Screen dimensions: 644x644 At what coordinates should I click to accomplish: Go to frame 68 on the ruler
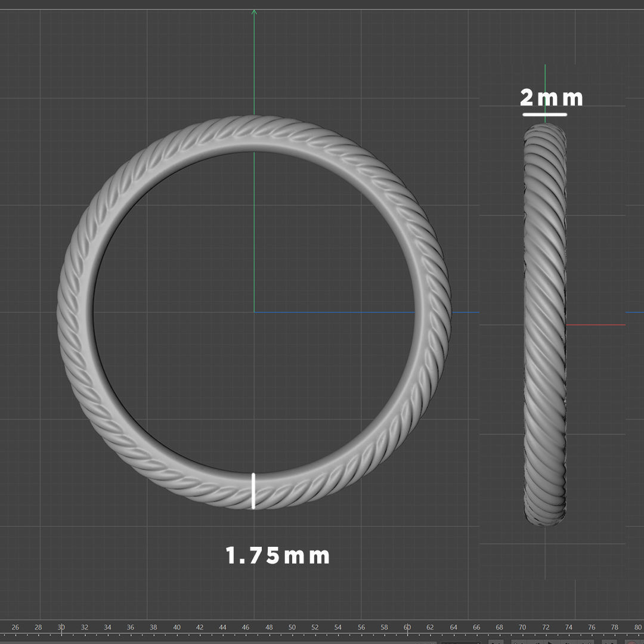click(500, 627)
